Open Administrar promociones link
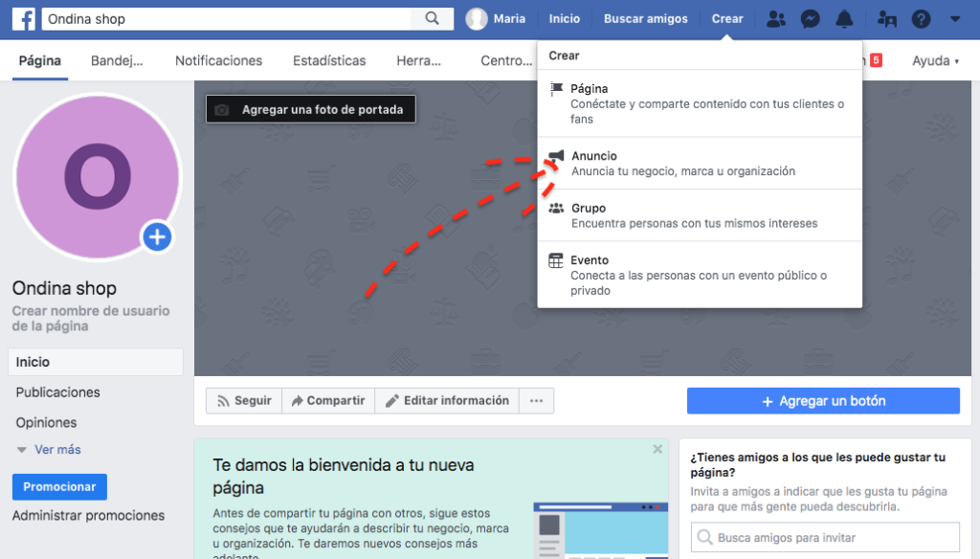The image size is (980, 559). [x=88, y=516]
